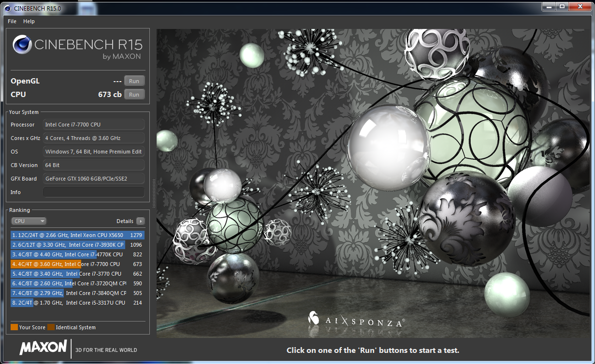Open the CPU ranking type dropdown

point(29,221)
